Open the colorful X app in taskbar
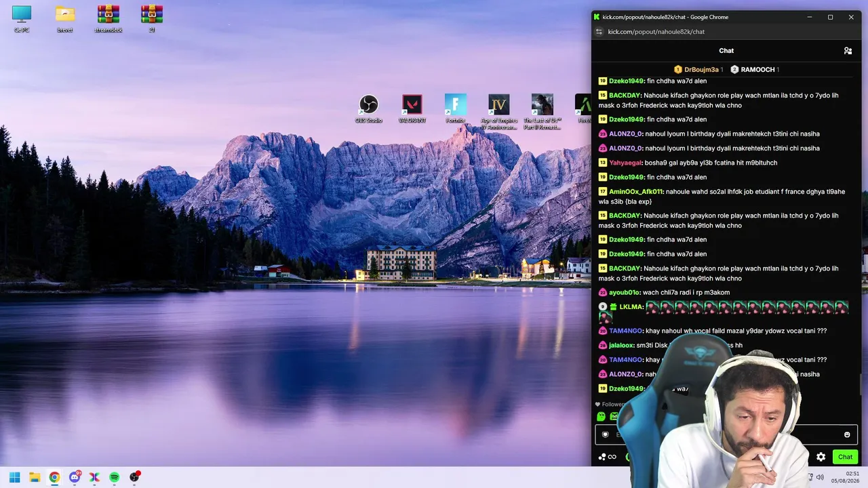Viewport: 868px width, 488px height. (94, 477)
